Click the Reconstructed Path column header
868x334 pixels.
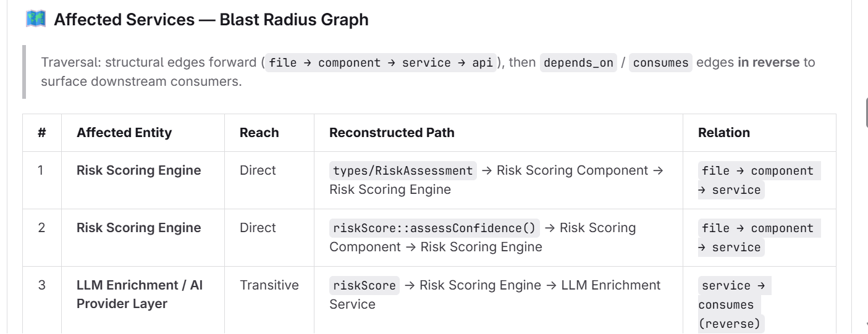pos(392,133)
